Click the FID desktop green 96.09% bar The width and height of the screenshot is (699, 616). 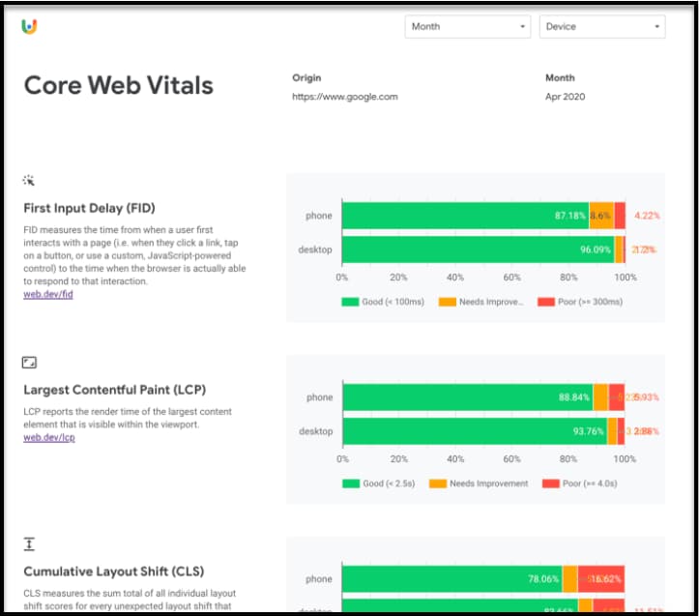[x=478, y=249]
